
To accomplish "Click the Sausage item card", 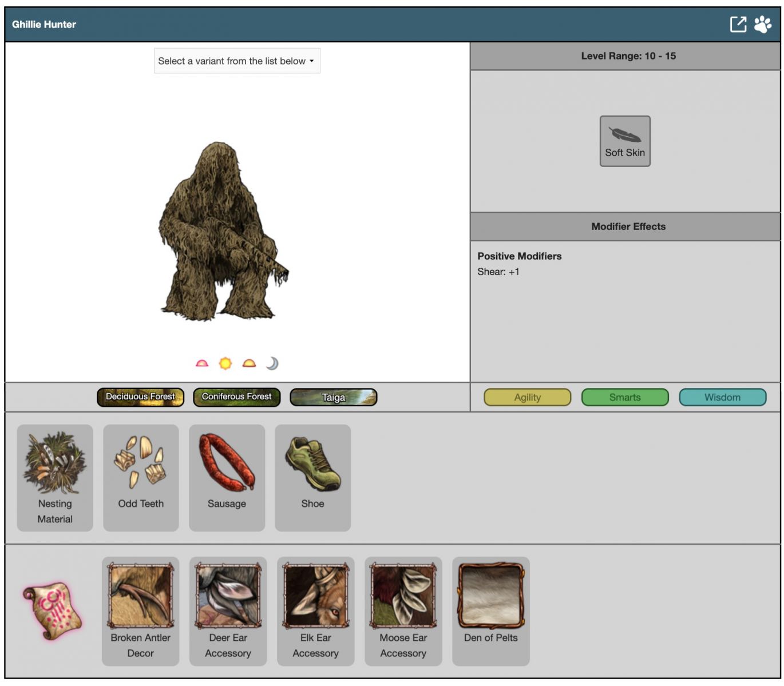I will [227, 478].
